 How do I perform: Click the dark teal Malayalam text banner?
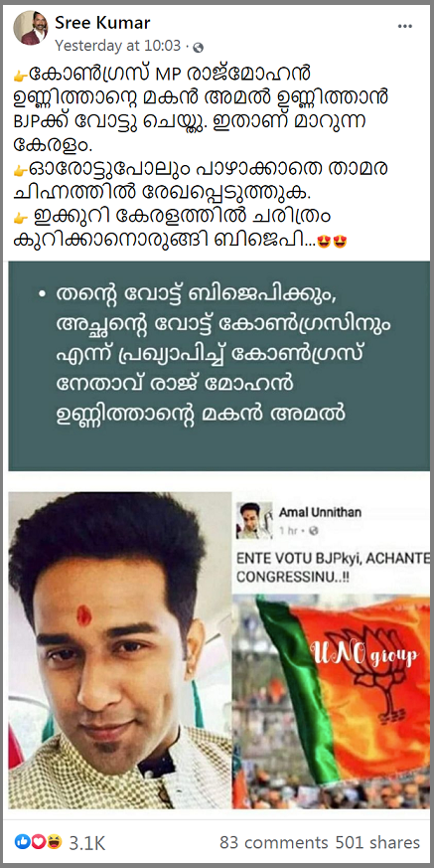tap(218, 366)
